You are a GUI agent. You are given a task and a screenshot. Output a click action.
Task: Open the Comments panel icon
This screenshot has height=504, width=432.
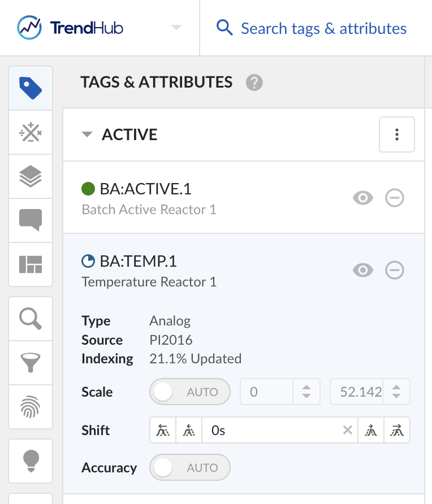[x=31, y=220]
